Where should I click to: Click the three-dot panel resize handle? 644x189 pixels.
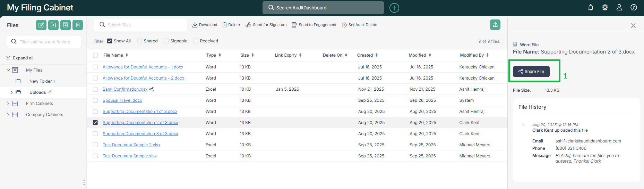pos(84,182)
